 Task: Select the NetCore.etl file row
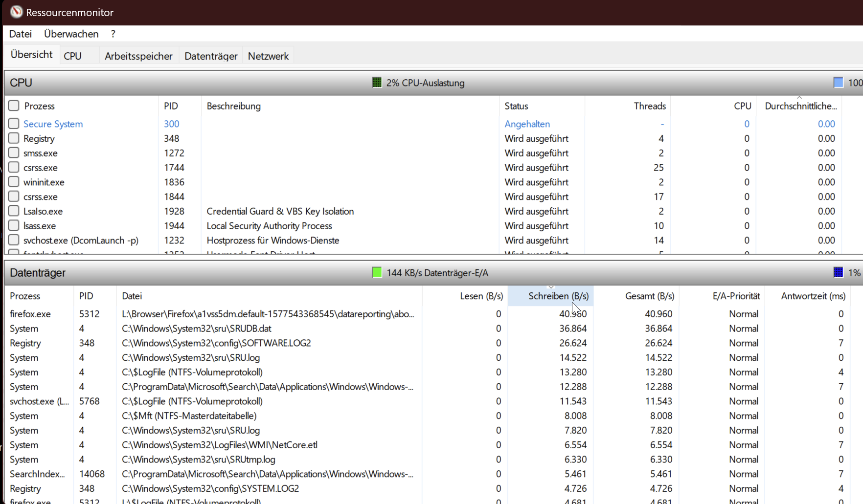(427, 445)
